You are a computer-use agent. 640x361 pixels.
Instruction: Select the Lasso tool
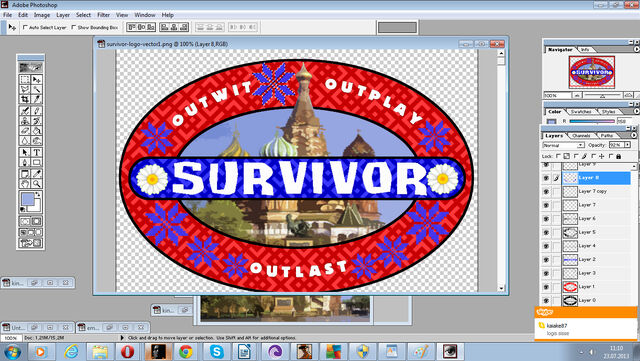25,89
